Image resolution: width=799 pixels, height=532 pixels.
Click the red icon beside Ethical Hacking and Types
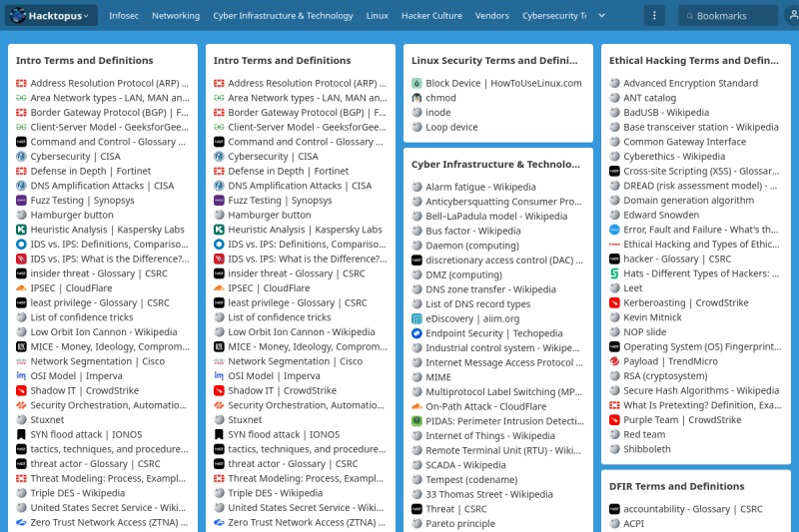pyautogui.click(x=614, y=245)
